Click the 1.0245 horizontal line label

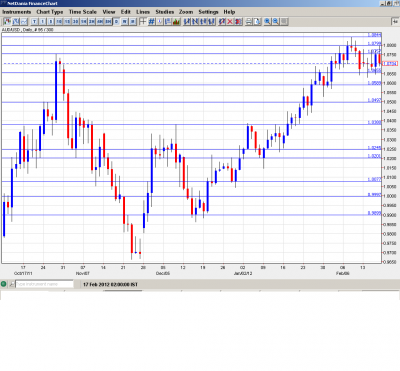374,148
